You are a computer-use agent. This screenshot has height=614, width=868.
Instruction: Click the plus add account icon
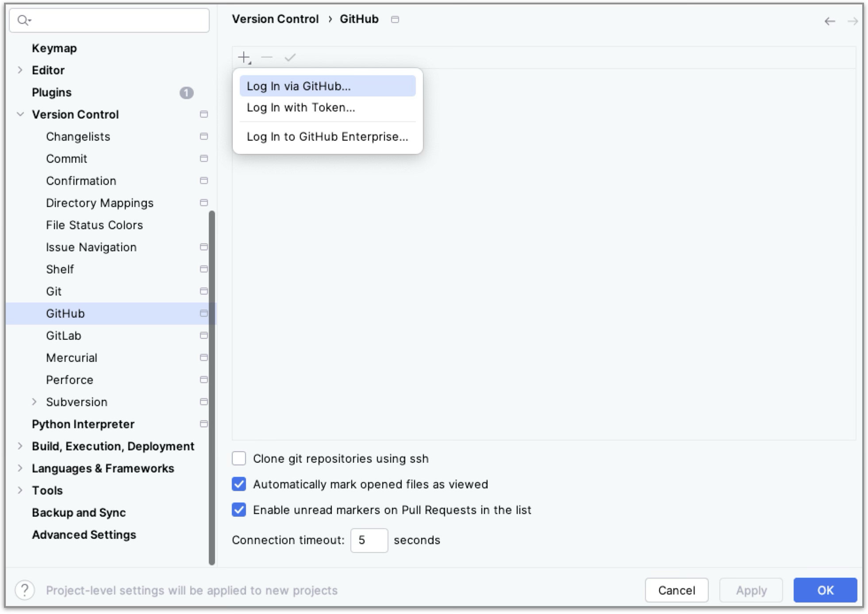coord(244,58)
